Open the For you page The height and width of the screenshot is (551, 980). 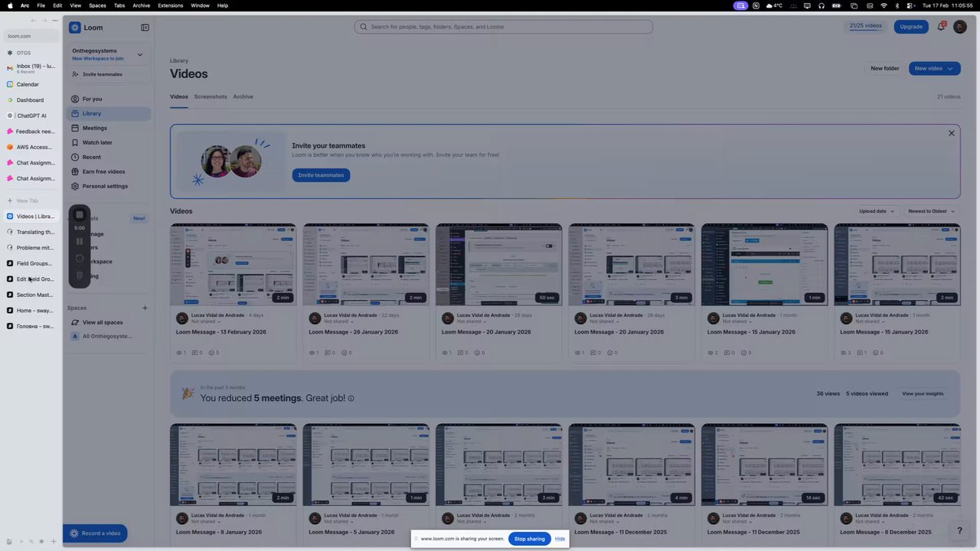pyautogui.click(x=108, y=99)
